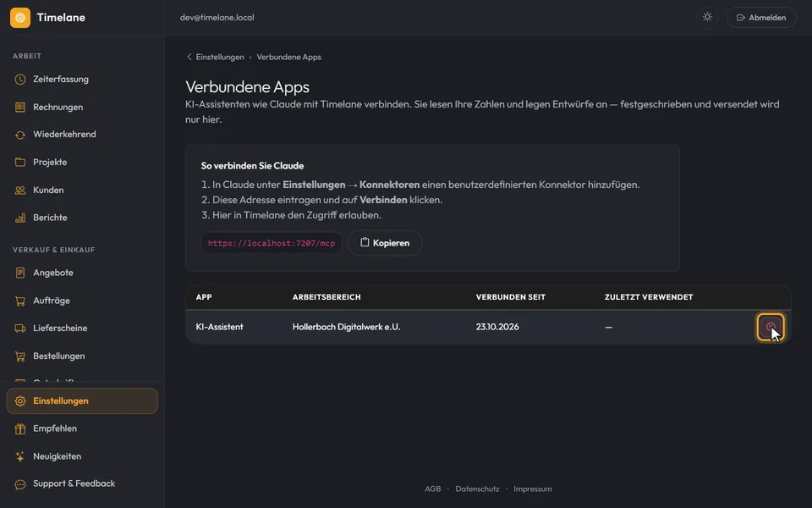Click the Projekte folder icon
Viewport: 812px width, 508px height.
point(20,163)
